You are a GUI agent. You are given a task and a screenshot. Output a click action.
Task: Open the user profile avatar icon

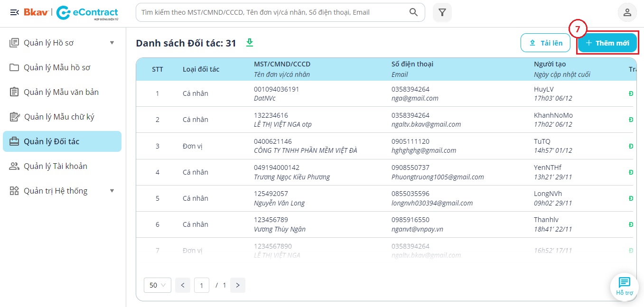627,12
